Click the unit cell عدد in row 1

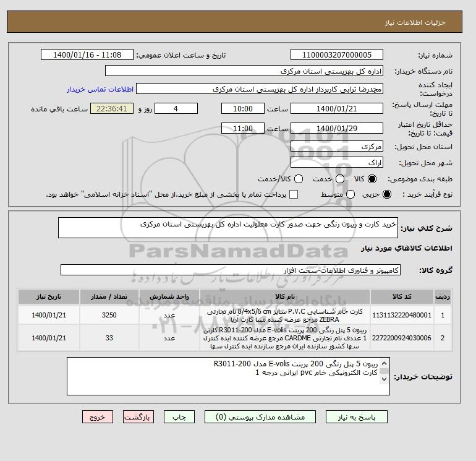(x=169, y=315)
